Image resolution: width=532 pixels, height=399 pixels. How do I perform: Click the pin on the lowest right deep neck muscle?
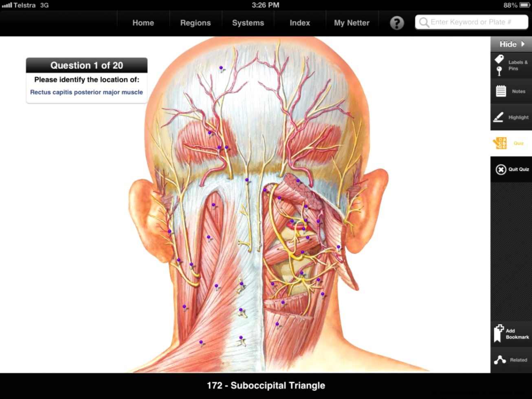point(277,325)
